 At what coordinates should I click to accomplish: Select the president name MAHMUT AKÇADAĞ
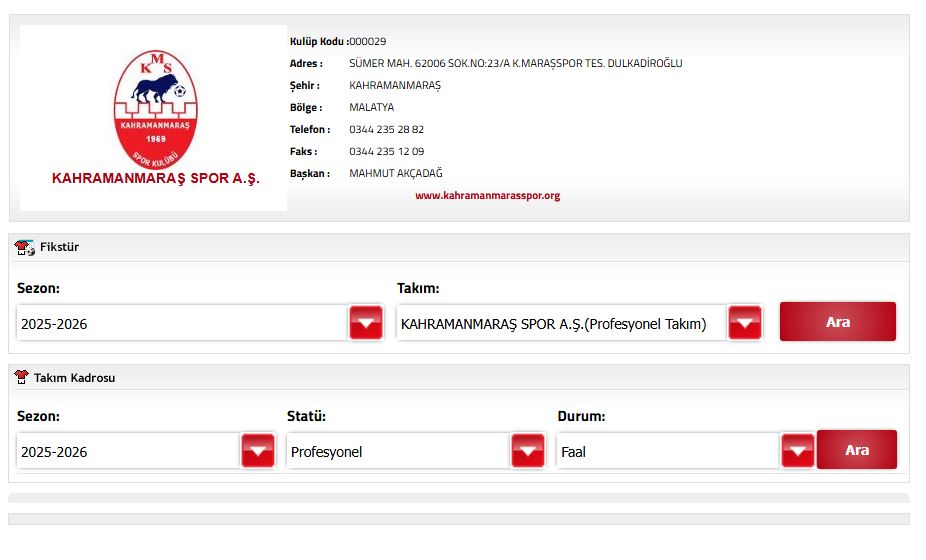(x=396, y=173)
